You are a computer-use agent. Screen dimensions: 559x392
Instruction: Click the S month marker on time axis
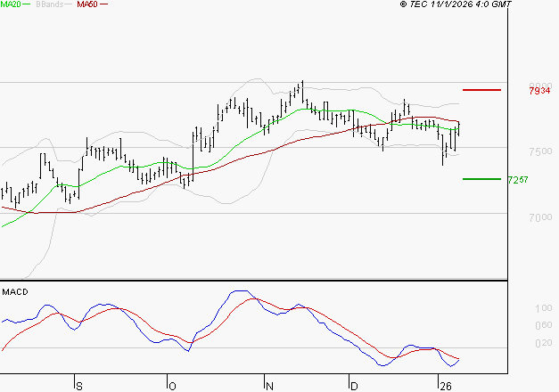pyautogui.click(x=79, y=387)
